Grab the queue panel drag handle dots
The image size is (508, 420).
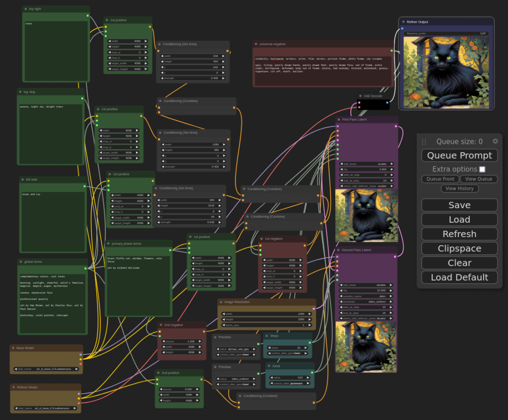424,141
